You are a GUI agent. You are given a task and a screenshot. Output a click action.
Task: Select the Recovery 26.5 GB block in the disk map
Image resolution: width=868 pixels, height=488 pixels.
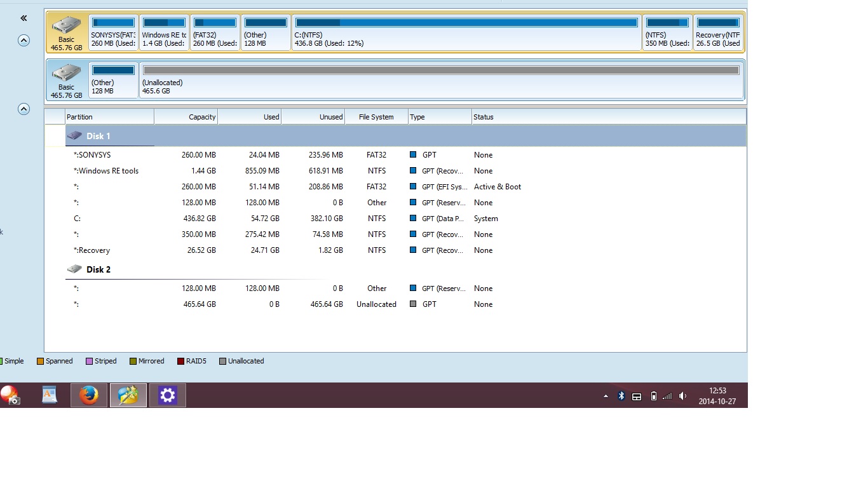(718, 32)
